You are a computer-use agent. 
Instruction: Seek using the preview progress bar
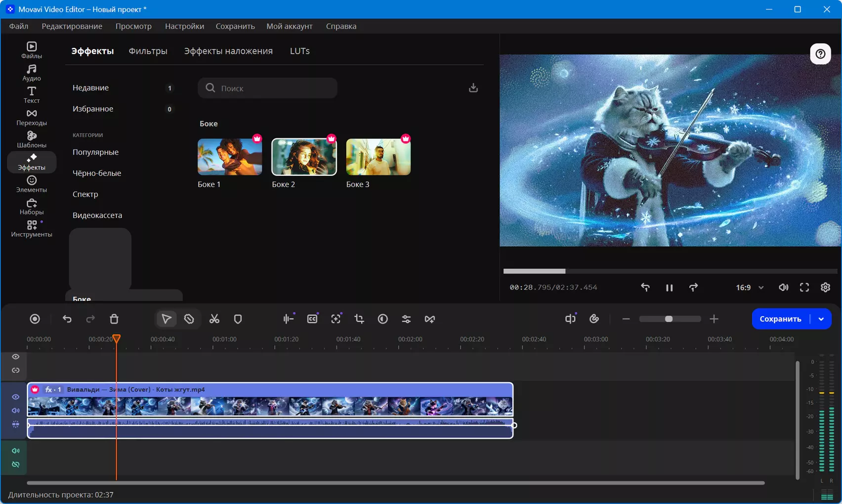coord(670,271)
